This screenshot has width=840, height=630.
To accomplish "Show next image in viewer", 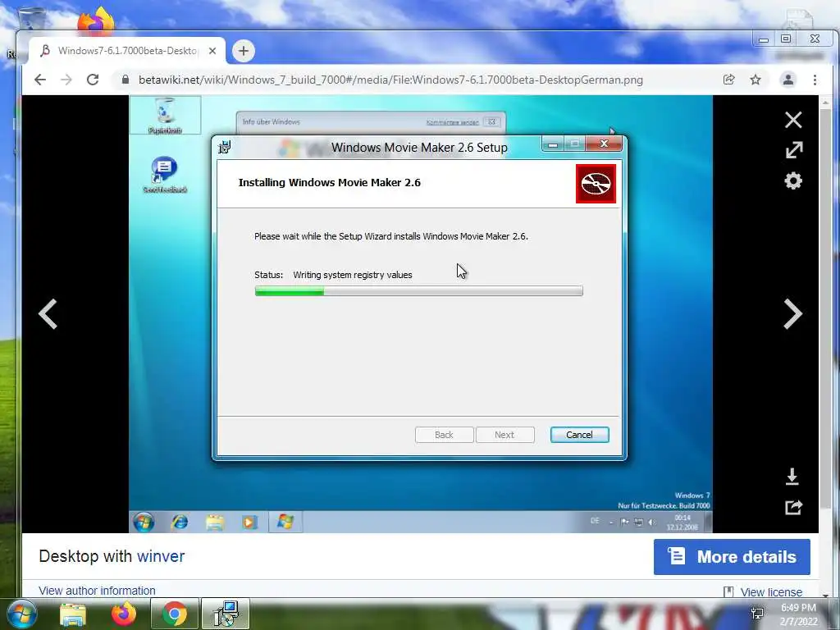I will (x=793, y=314).
